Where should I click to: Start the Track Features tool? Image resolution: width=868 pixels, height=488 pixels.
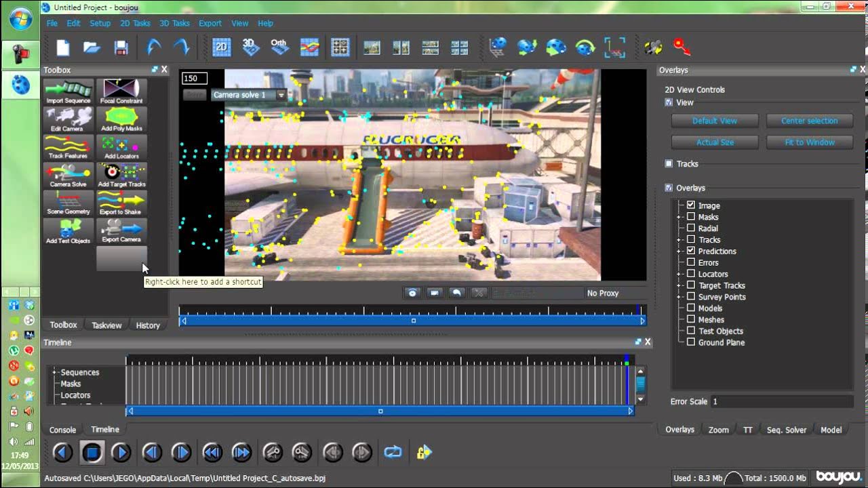coord(68,148)
